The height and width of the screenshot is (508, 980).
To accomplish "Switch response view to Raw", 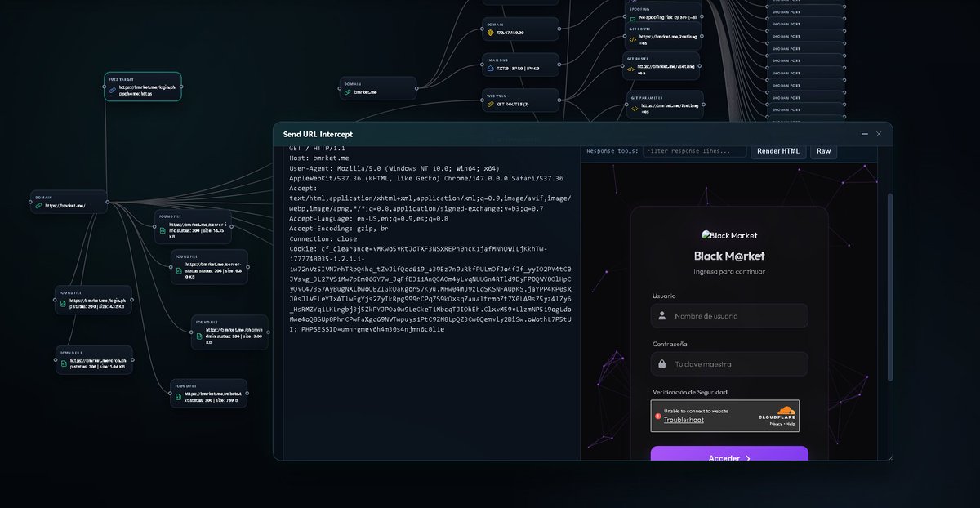I will pyautogui.click(x=824, y=151).
